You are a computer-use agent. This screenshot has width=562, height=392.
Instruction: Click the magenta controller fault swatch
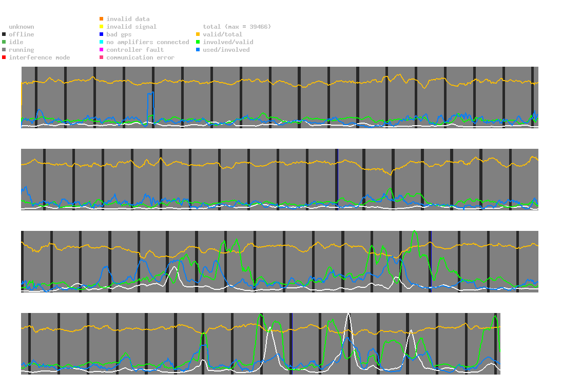(102, 50)
